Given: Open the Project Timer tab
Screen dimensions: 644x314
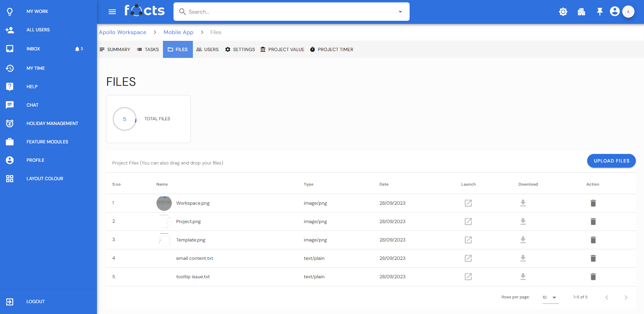Looking at the screenshot, I should [x=332, y=49].
